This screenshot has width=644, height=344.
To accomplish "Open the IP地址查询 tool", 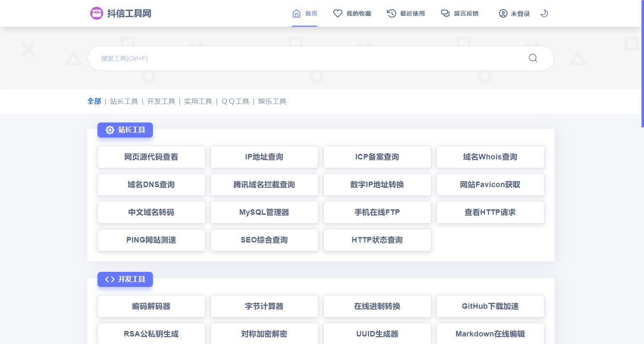I will [x=264, y=157].
